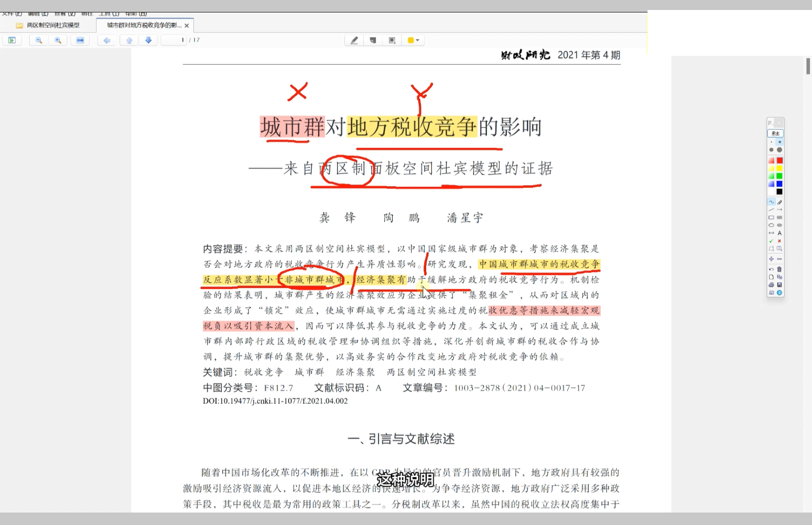Screen dimensions: 812x525
Task: Pick the solid blue color swatch
Action: 780,184
